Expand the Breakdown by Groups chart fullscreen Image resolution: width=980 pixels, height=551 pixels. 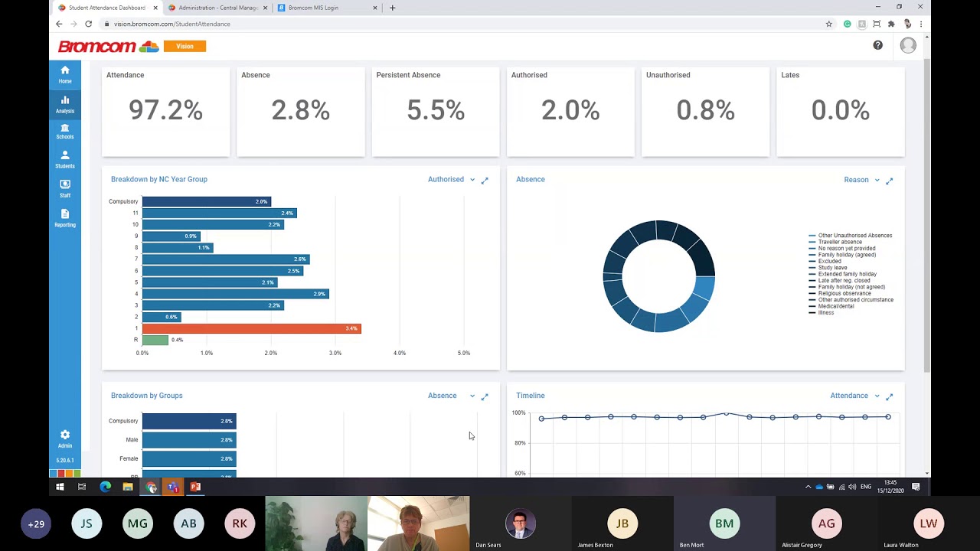tap(485, 396)
